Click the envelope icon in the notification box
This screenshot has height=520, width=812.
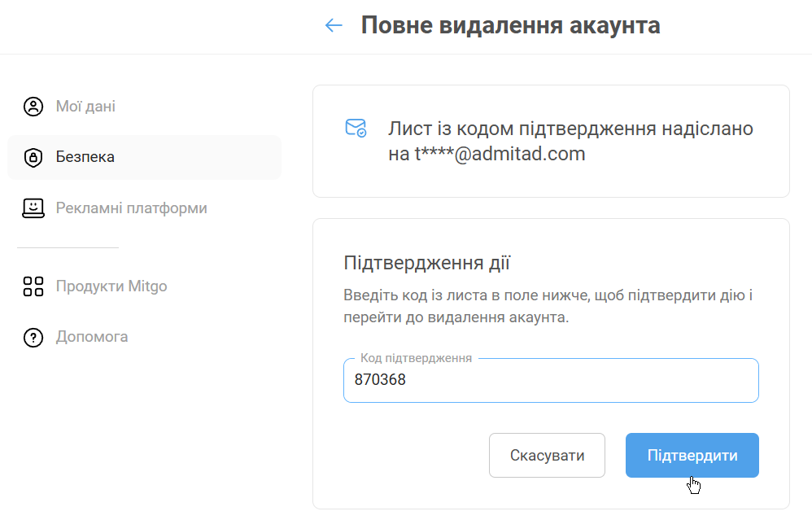[x=356, y=129]
